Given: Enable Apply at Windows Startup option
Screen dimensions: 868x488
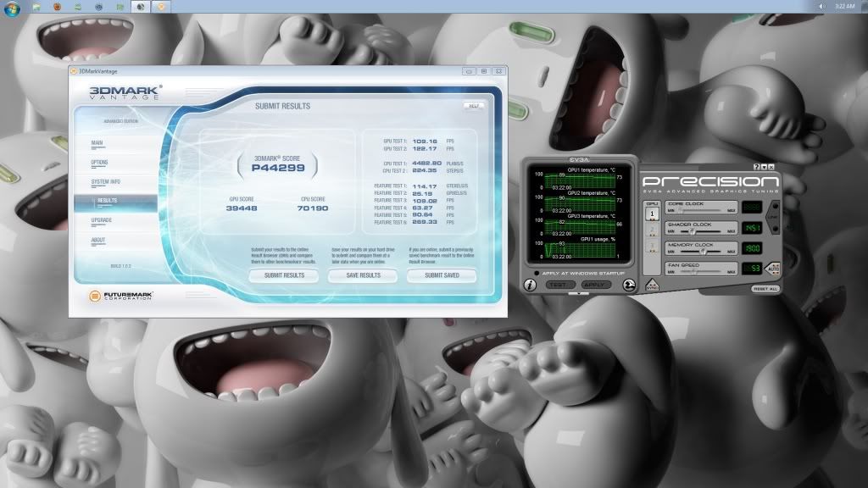Looking at the screenshot, I should pyautogui.click(x=537, y=274).
